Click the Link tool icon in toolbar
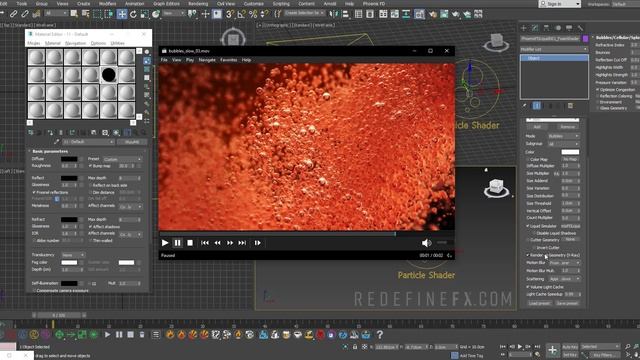The image size is (640, 360). pyautogui.click(x=13, y=14)
